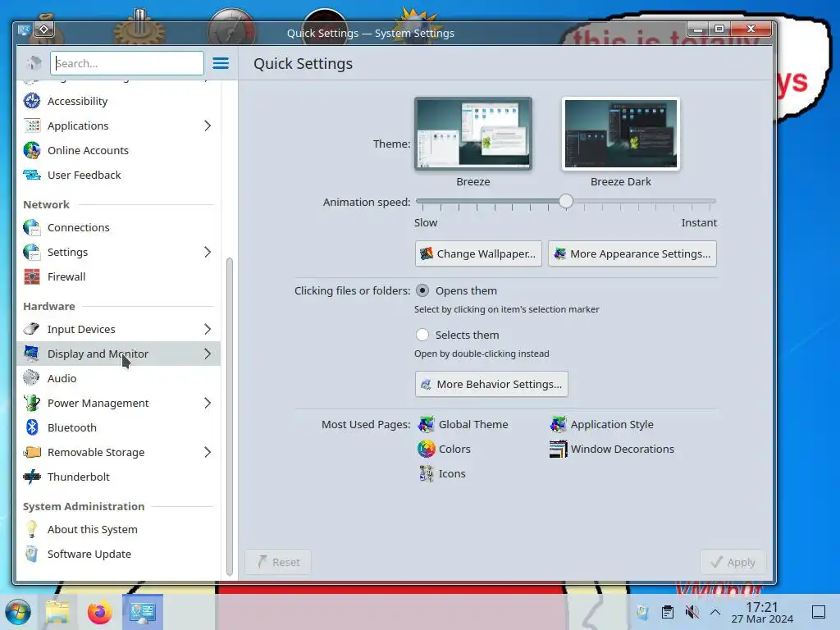The width and height of the screenshot is (840, 630).
Task: Open the Firewall settings entry
Action: (118, 276)
